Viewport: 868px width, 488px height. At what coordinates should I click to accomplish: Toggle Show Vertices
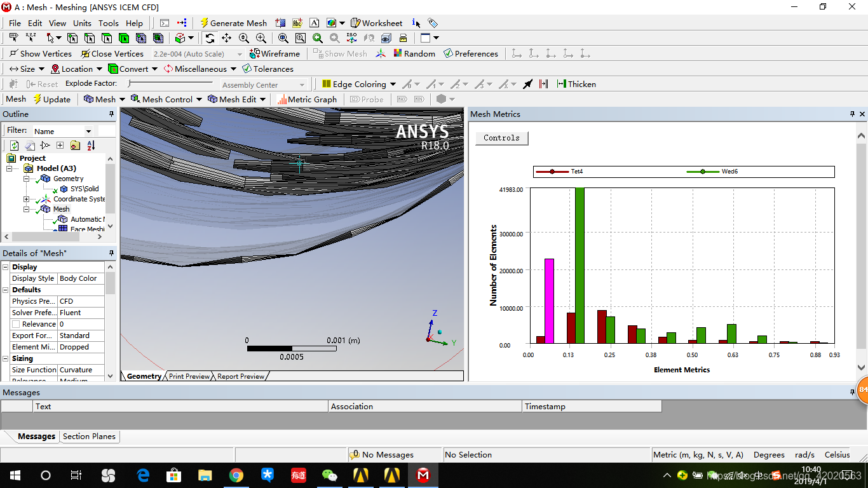40,53
